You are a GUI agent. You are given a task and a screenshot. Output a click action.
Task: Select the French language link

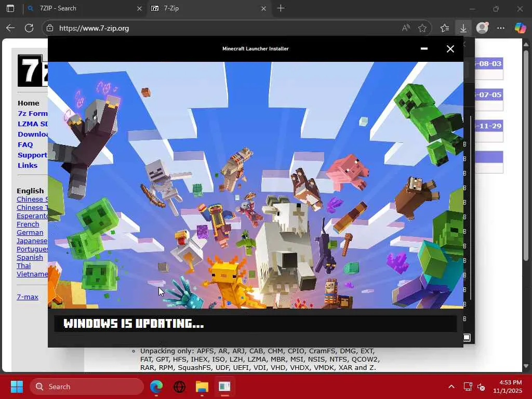28,224
